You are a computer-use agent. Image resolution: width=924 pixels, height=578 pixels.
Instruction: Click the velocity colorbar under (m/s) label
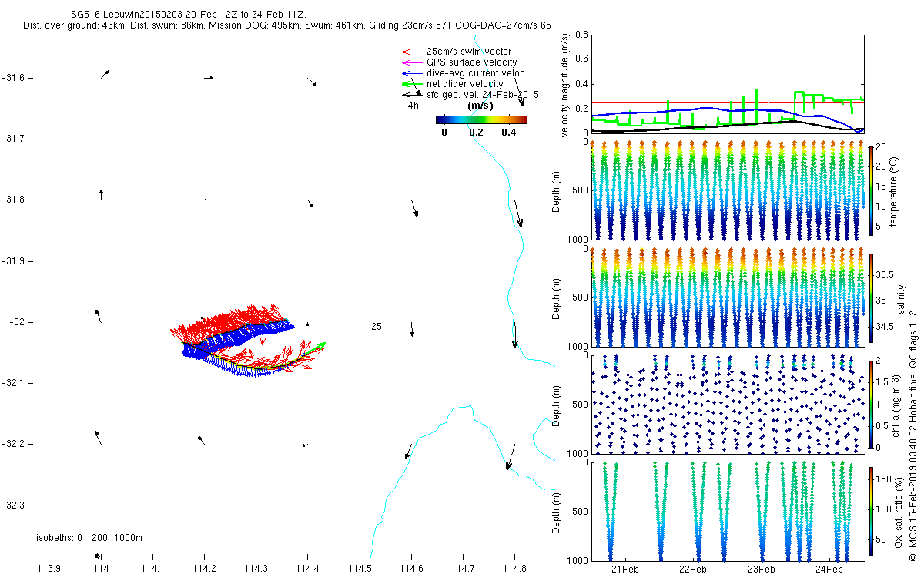click(x=481, y=119)
